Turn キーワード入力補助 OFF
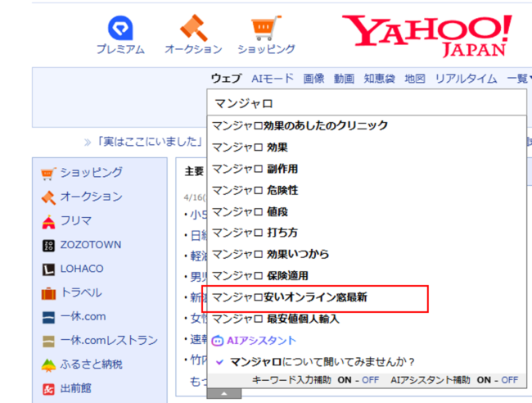 [x=370, y=380]
